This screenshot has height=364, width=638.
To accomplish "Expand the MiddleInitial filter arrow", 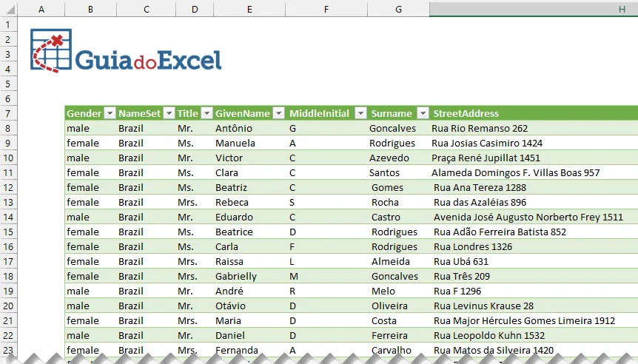I will coord(361,113).
